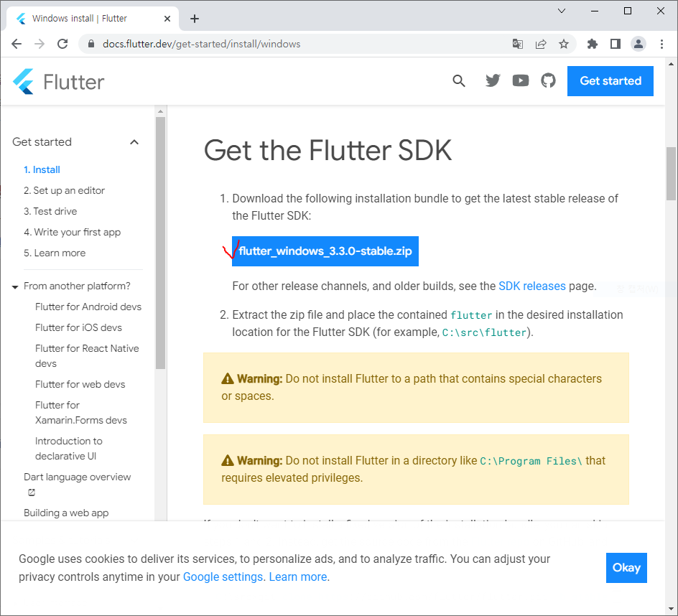Open Flutter's GitHub repository icon

[x=548, y=80]
